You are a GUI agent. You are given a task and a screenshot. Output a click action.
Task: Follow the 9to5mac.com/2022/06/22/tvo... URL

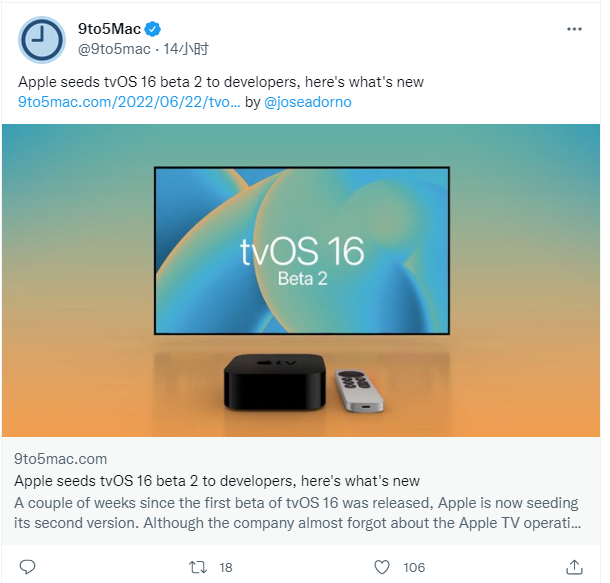coord(129,102)
